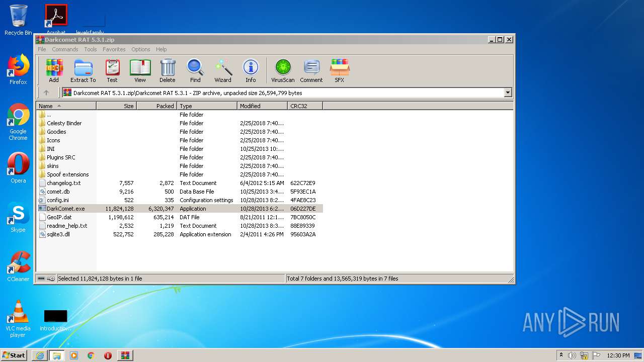Open the Comment tool

click(x=311, y=71)
